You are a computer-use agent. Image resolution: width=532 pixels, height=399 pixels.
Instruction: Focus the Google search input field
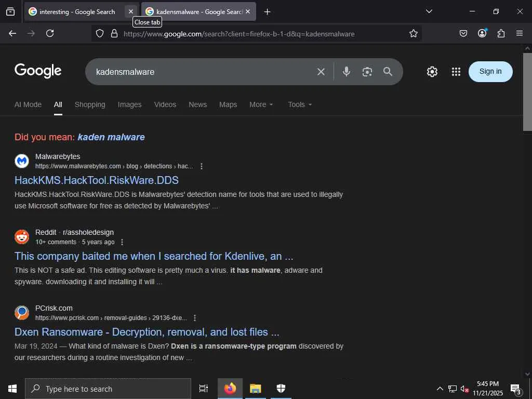click(x=204, y=72)
